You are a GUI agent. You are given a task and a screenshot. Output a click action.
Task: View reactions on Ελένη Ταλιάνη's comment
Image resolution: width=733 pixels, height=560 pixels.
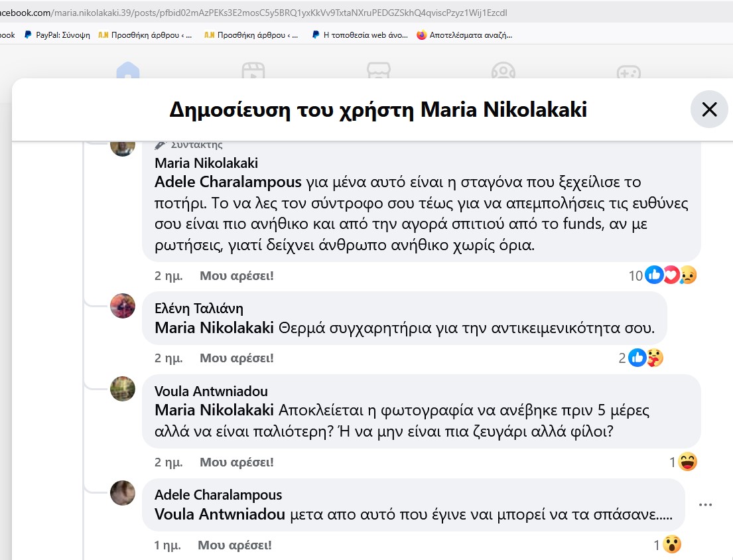640,358
